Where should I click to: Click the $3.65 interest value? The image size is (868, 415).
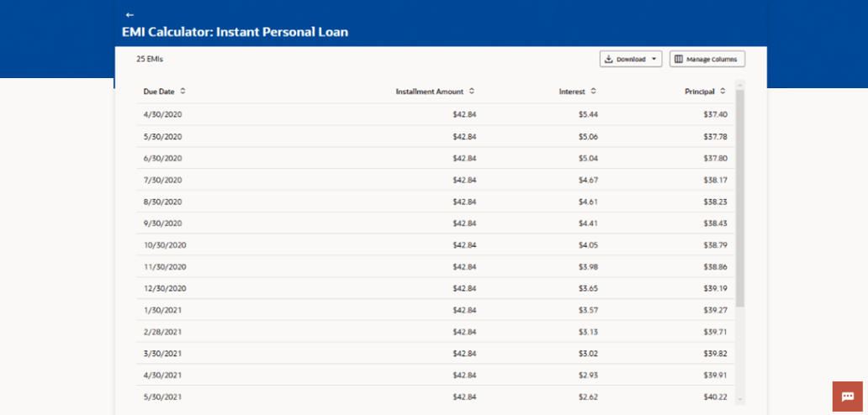(x=589, y=288)
